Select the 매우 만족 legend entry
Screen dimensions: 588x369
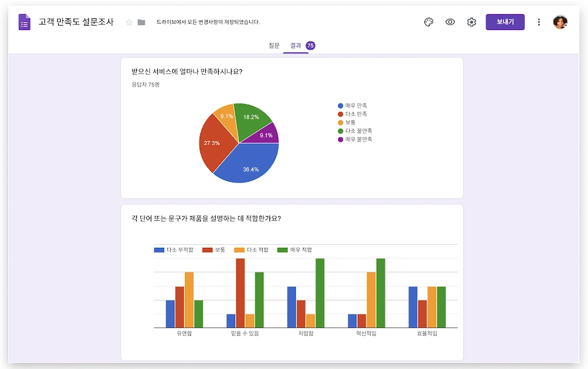pyautogui.click(x=353, y=106)
